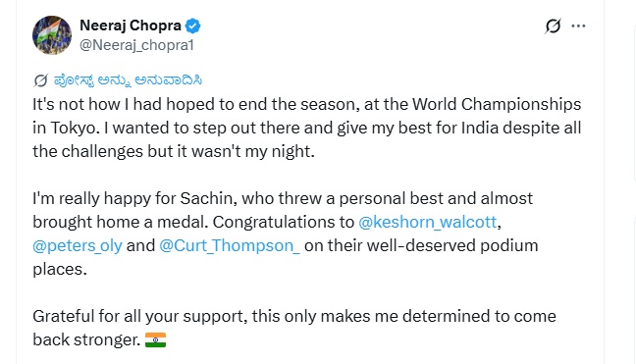Click the word "places." in the tweet
The image size is (636, 364).
pos(60,269)
